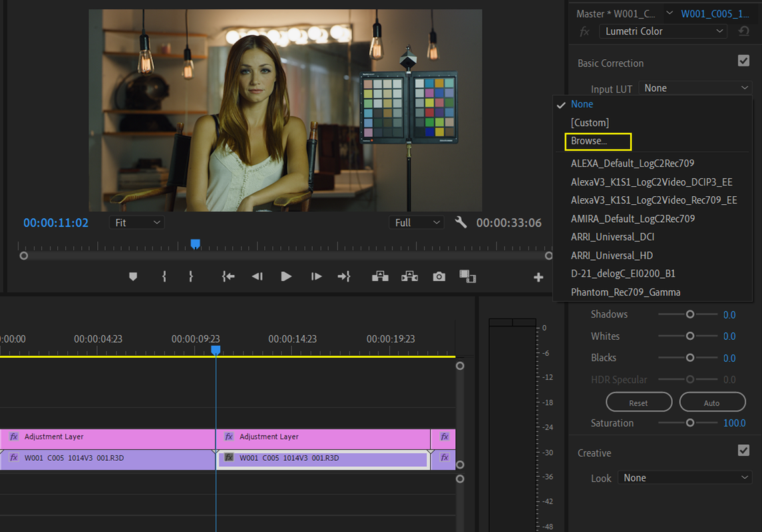762x532 pixels.
Task: Select the ARRI_Universal_HD LUT
Action: click(x=653, y=255)
